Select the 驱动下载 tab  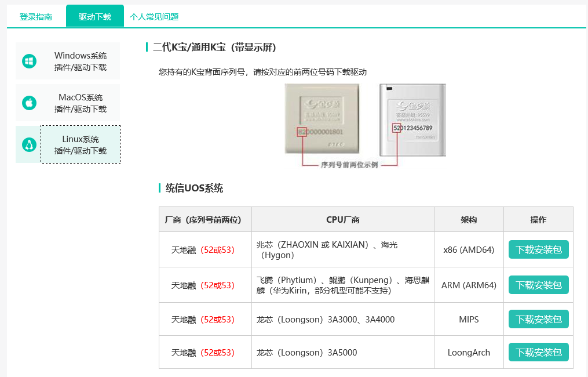coord(95,16)
